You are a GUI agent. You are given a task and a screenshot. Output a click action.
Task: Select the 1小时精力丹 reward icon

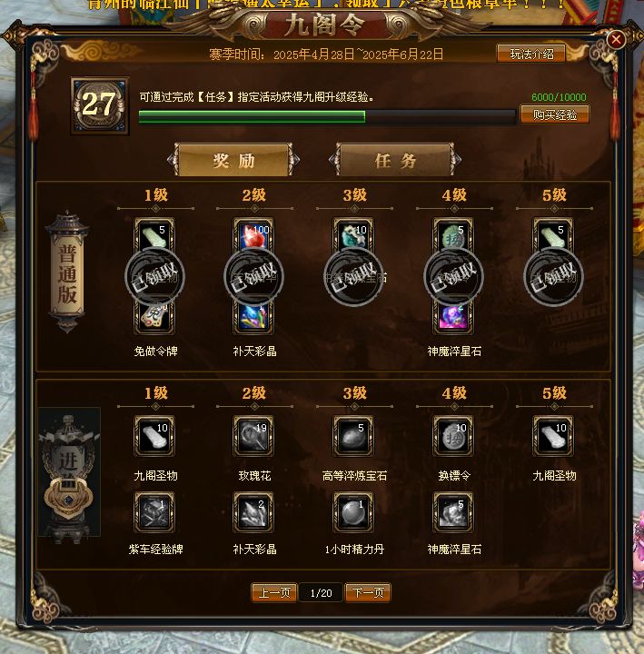point(353,512)
